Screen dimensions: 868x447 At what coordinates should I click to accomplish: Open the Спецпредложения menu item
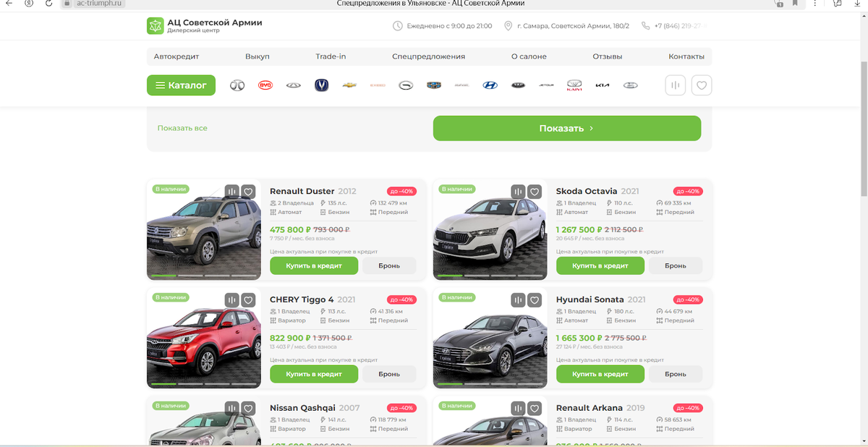pos(429,56)
